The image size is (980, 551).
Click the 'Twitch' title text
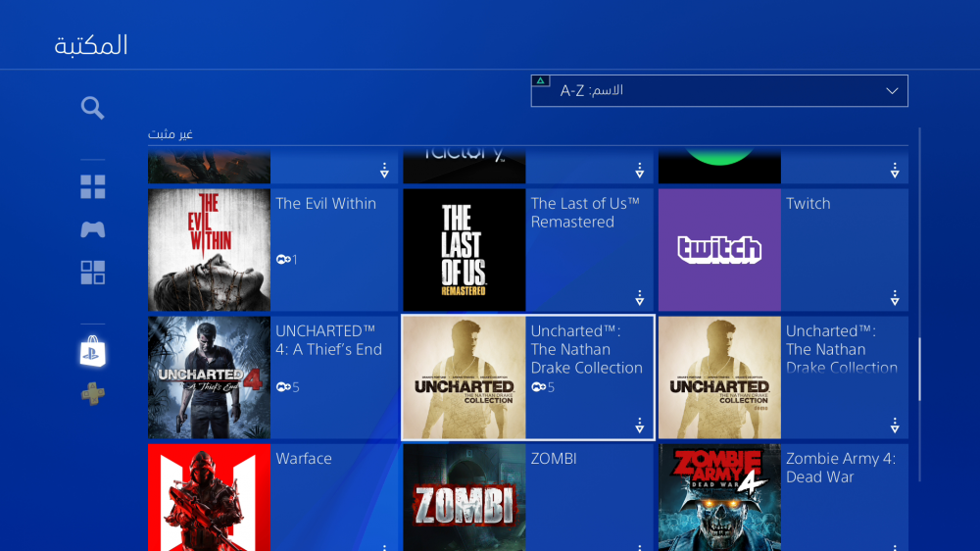tap(808, 204)
